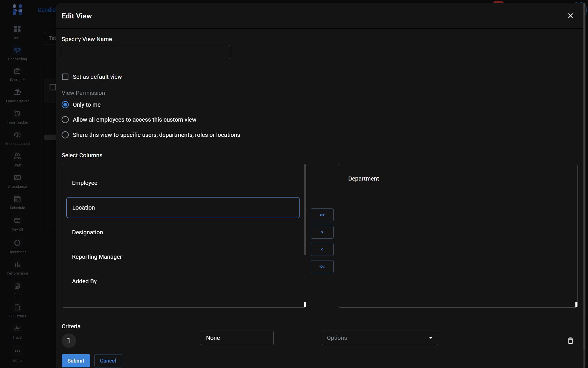The height and width of the screenshot is (368, 588).
Task: Open the Time Tracker sidebar icon
Action: click(x=17, y=114)
